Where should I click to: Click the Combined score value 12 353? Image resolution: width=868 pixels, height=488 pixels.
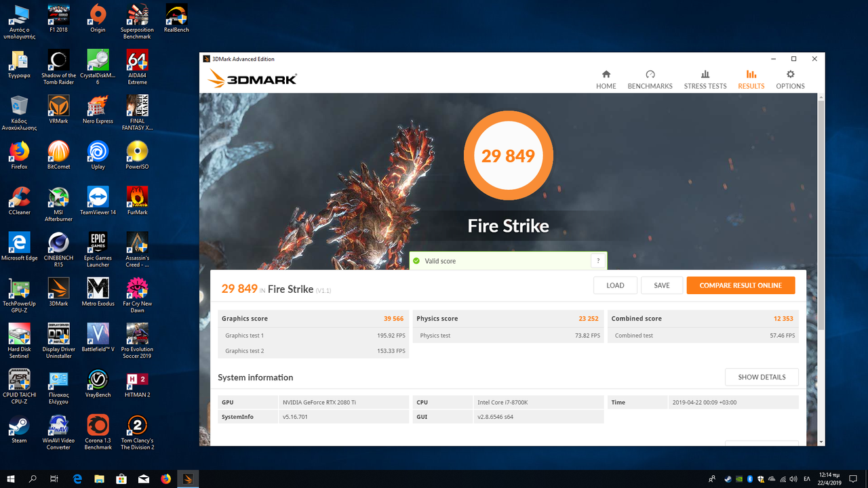coord(784,319)
